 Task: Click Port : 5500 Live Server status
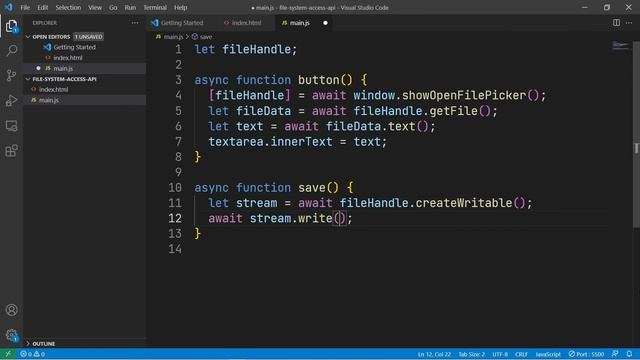pyautogui.click(x=586, y=354)
